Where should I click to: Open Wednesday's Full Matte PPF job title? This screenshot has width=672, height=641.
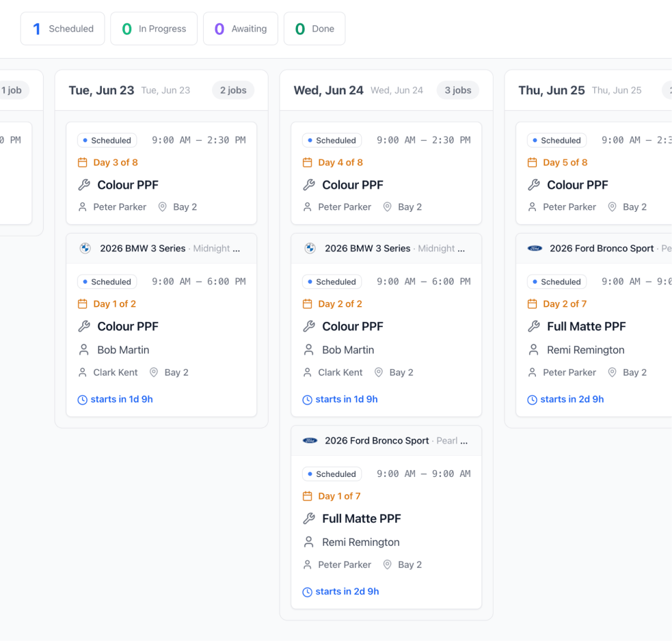tap(361, 519)
